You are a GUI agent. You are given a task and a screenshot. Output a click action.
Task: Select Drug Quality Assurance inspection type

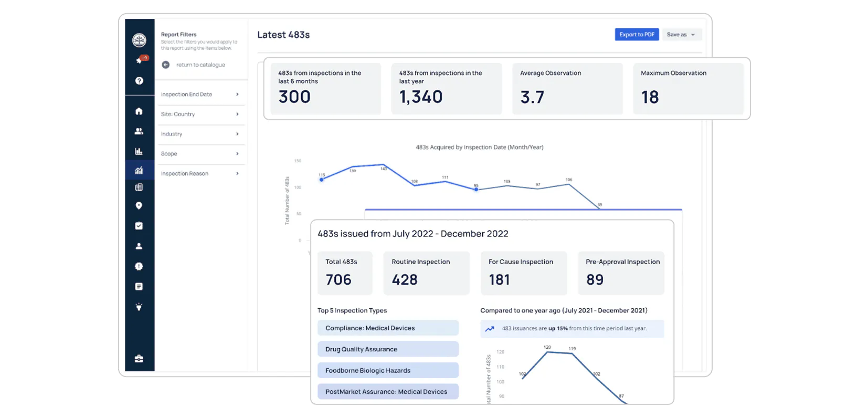point(388,349)
